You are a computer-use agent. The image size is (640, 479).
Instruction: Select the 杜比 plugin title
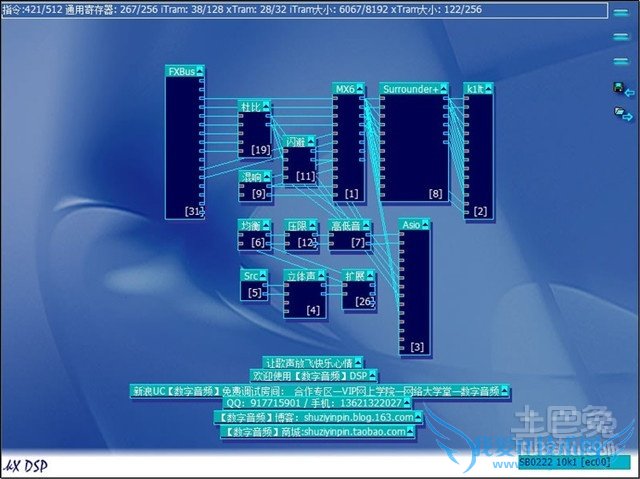(x=251, y=107)
